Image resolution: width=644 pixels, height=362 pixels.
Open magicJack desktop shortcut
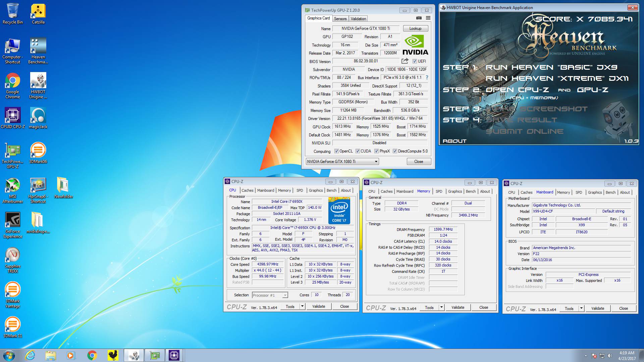pos(38,118)
